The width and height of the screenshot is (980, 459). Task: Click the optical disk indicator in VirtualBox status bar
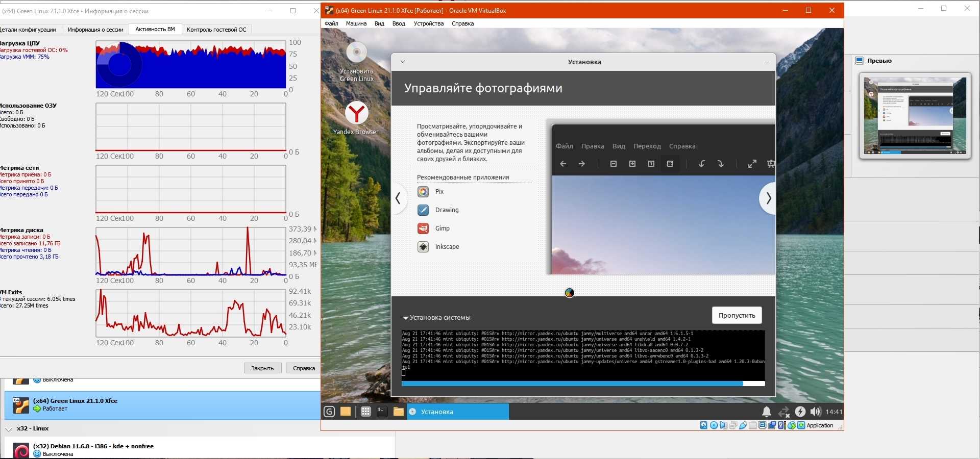click(714, 425)
